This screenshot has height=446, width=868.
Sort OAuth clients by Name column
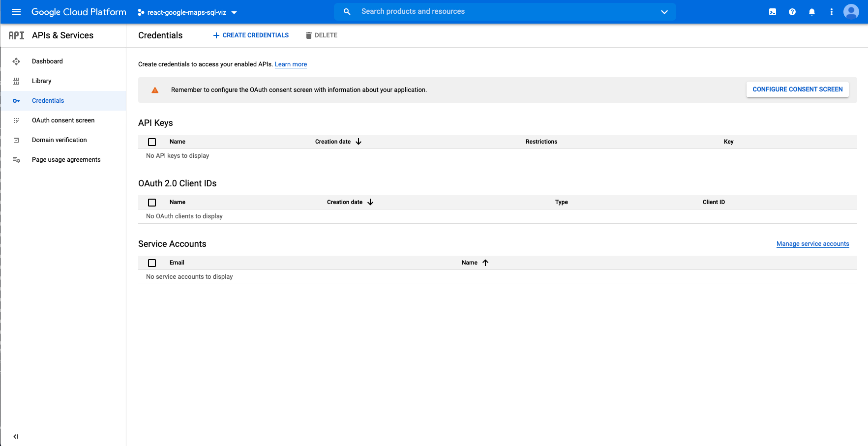[178, 202]
